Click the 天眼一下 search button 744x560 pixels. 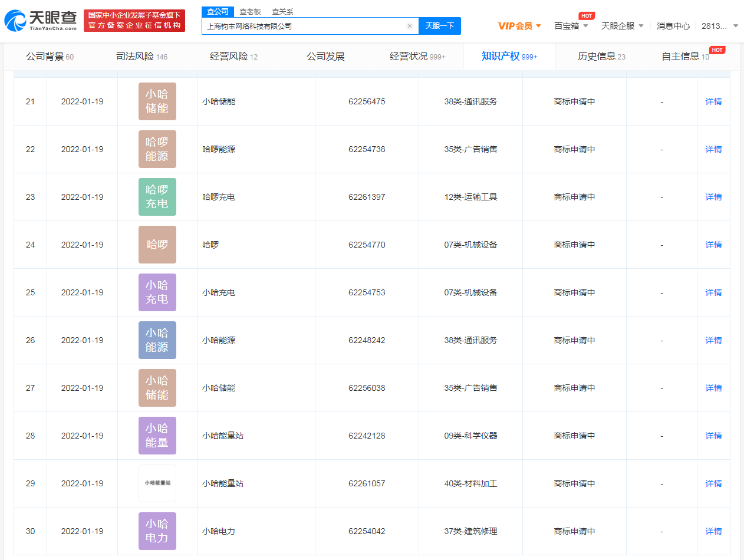(440, 26)
